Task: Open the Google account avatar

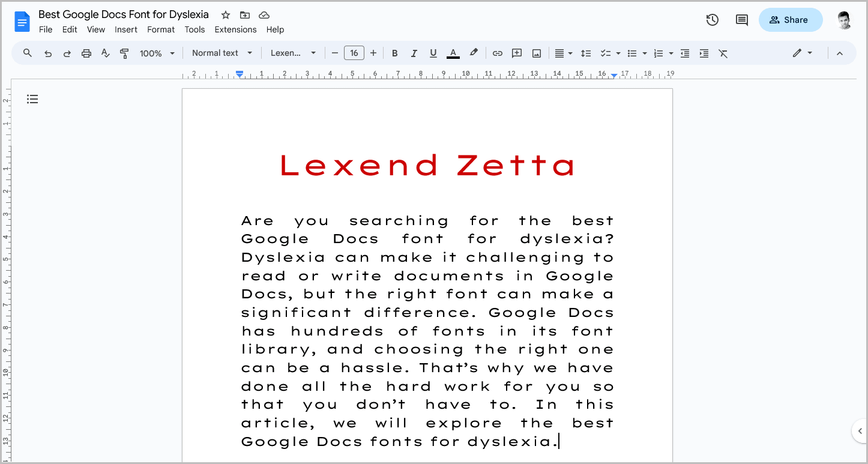Action: click(x=844, y=20)
